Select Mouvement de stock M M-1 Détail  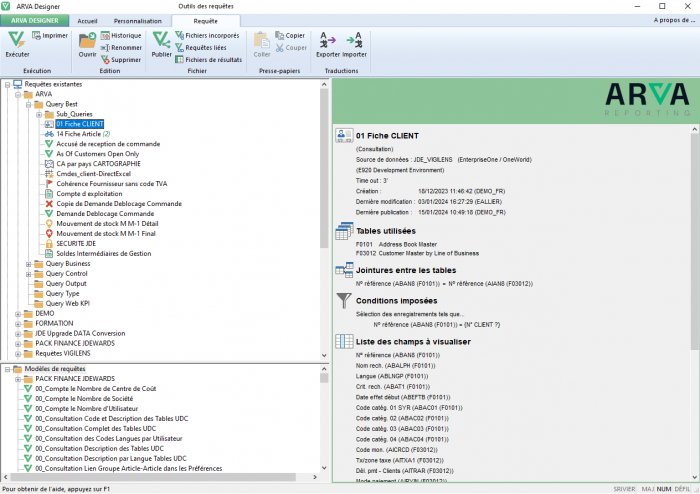[x=107, y=224]
